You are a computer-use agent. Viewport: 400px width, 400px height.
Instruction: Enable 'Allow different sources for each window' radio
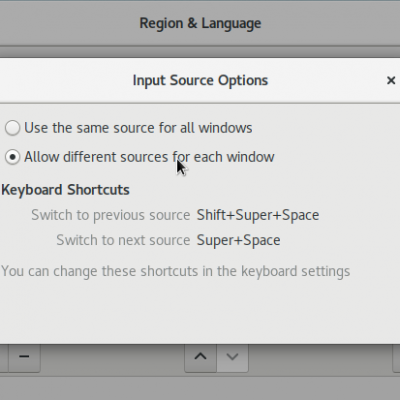pyautogui.click(x=12, y=157)
